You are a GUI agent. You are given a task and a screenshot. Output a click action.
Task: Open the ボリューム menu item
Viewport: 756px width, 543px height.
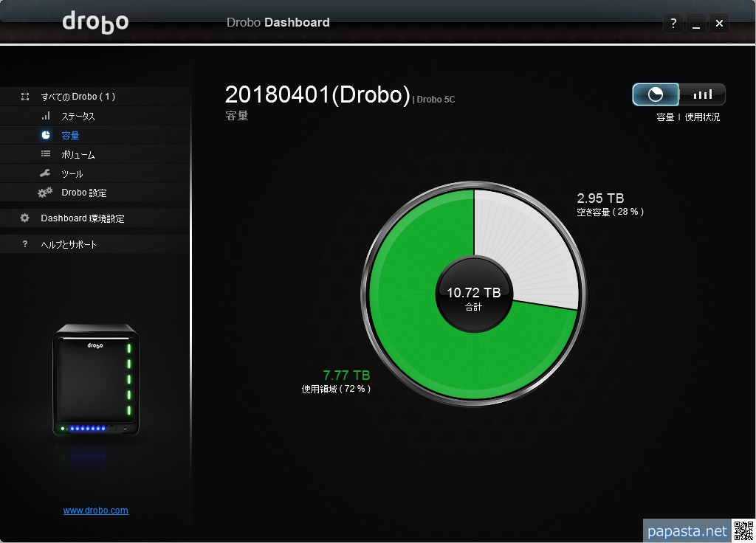(x=78, y=155)
